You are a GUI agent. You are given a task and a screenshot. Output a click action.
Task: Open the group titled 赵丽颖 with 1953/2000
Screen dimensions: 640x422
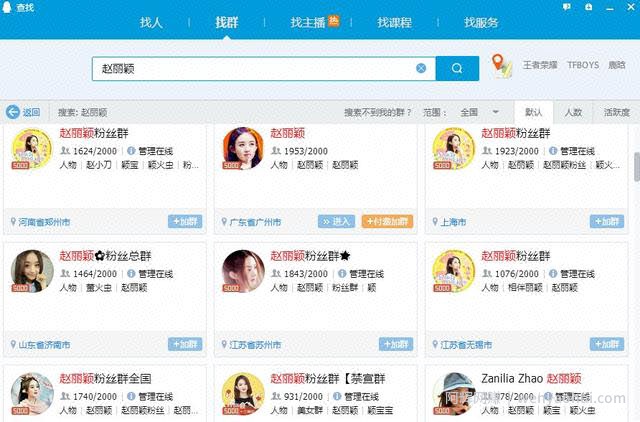[287, 133]
